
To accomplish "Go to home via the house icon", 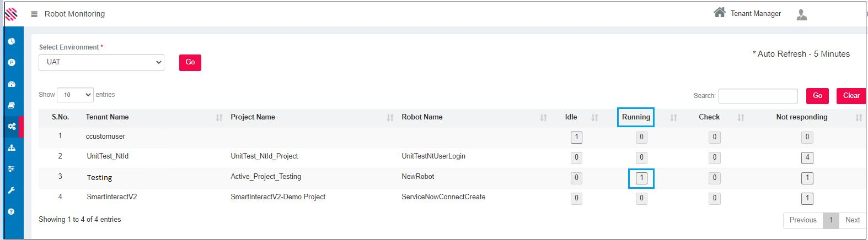I will 719,13.
